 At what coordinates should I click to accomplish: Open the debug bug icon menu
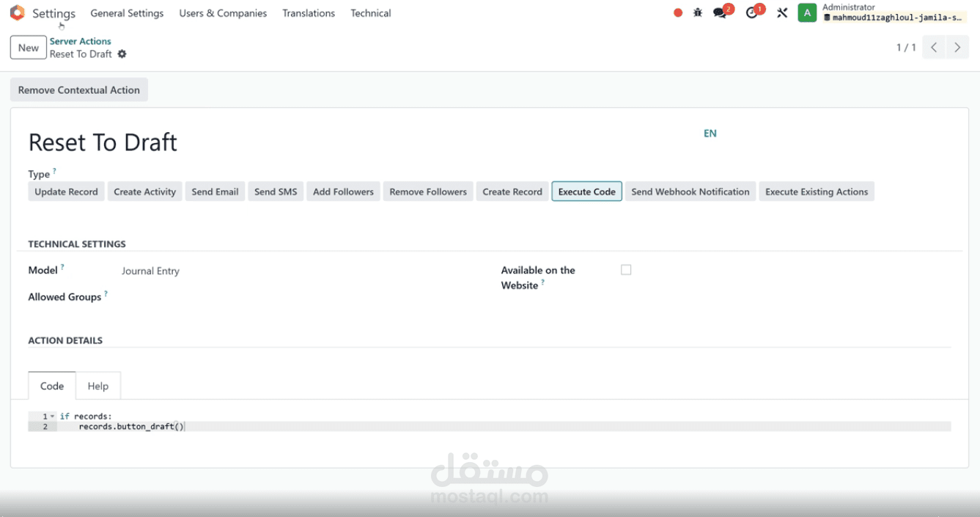tap(698, 13)
